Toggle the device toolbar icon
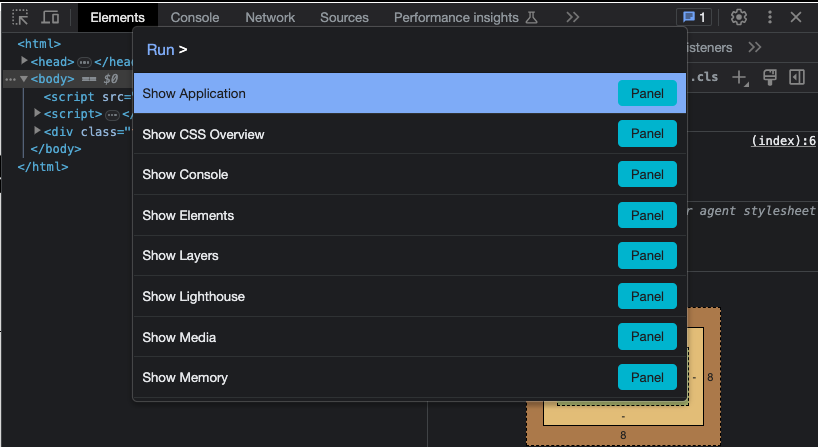 50,17
